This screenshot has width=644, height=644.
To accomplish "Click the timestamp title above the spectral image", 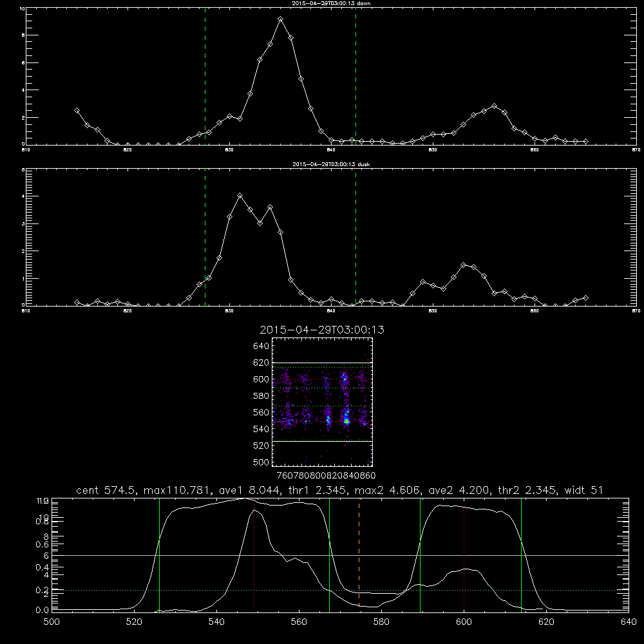I will tap(322, 330).
